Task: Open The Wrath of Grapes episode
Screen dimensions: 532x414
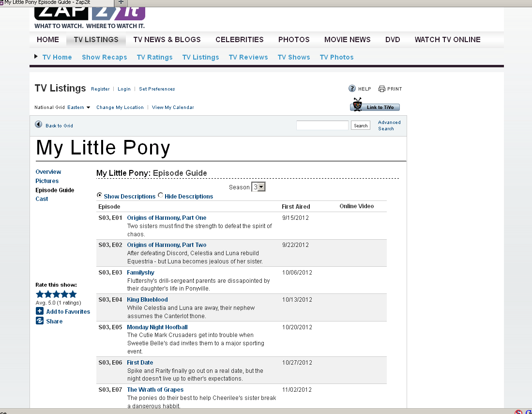Action: [155, 390]
